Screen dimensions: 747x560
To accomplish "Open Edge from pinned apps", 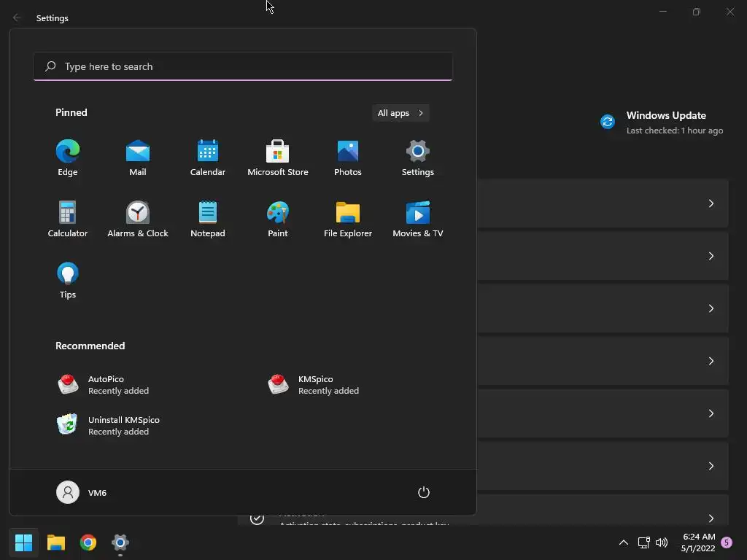I will pyautogui.click(x=68, y=158).
